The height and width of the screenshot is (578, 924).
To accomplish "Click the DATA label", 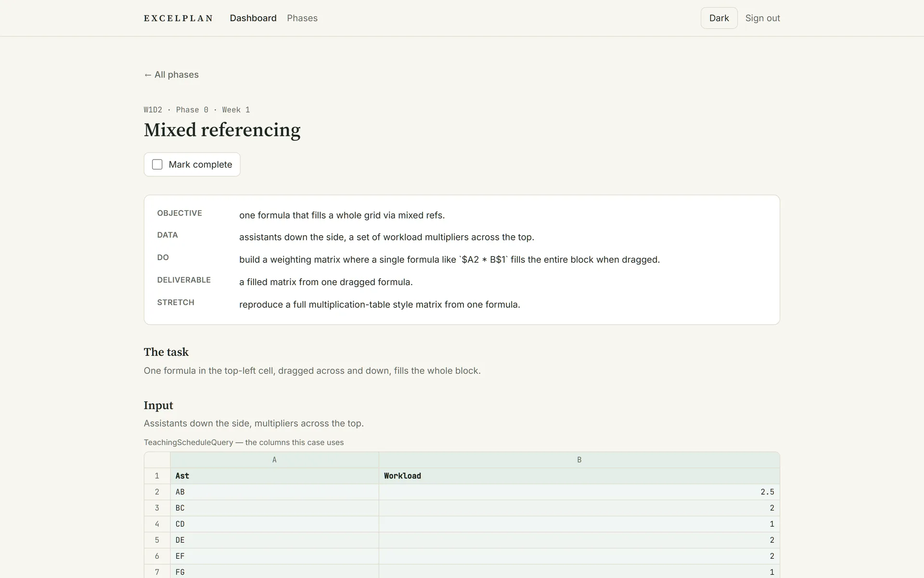I will point(167,235).
